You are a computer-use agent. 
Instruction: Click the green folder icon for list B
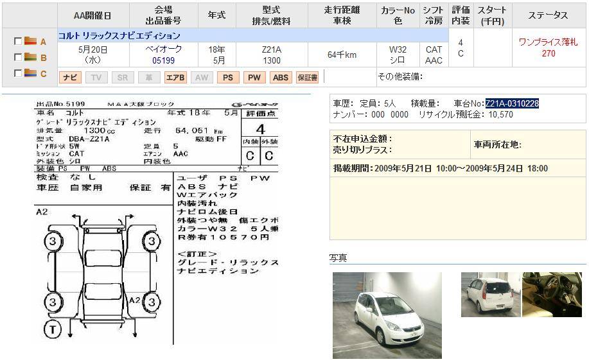pyautogui.click(x=30, y=57)
